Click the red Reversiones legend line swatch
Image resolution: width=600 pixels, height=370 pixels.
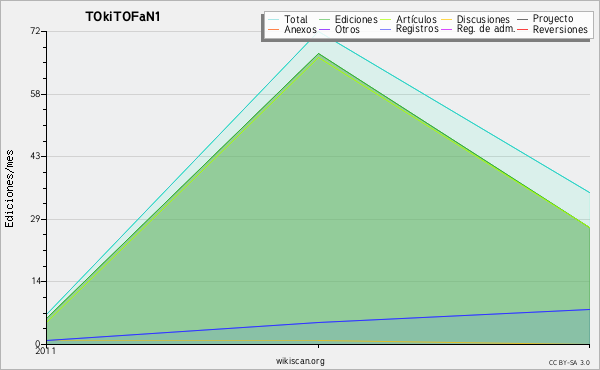point(522,29)
